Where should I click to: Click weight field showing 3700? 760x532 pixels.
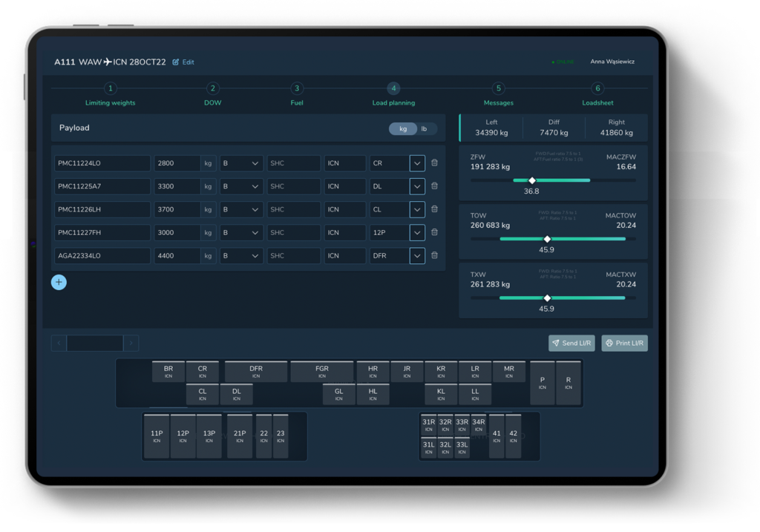(x=177, y=209)
